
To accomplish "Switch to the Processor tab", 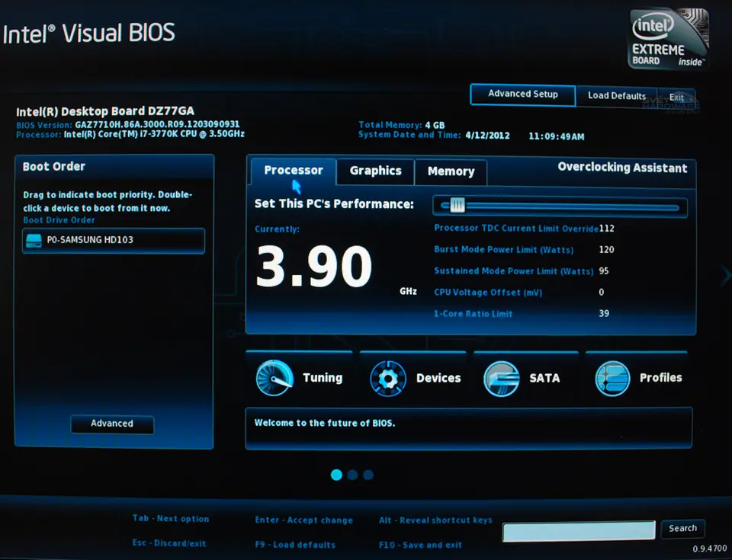I will pos(294,171).
